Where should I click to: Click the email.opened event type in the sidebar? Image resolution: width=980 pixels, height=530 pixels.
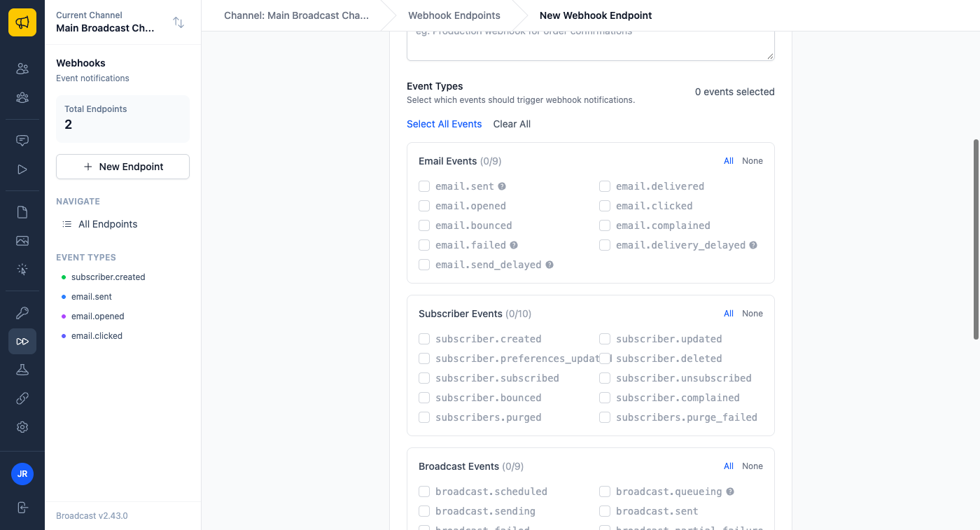97,316
